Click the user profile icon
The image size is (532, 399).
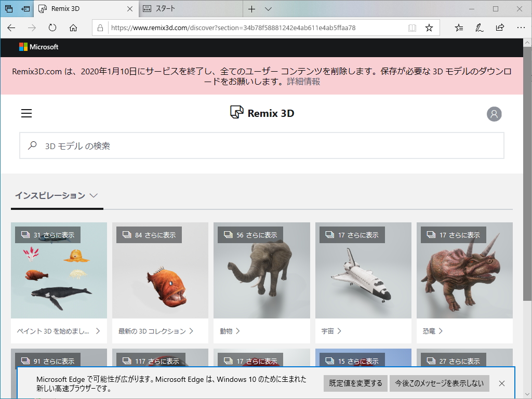(494, 113)
